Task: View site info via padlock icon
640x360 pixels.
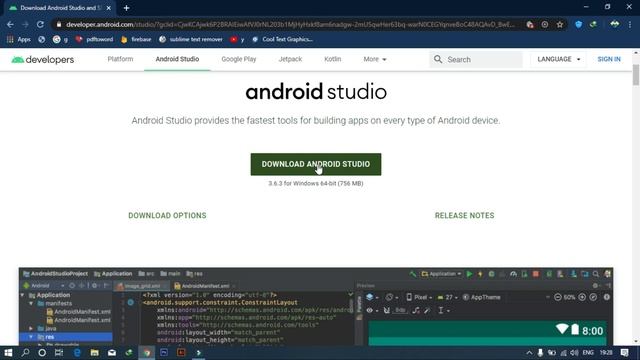Action: pos(59,24)
